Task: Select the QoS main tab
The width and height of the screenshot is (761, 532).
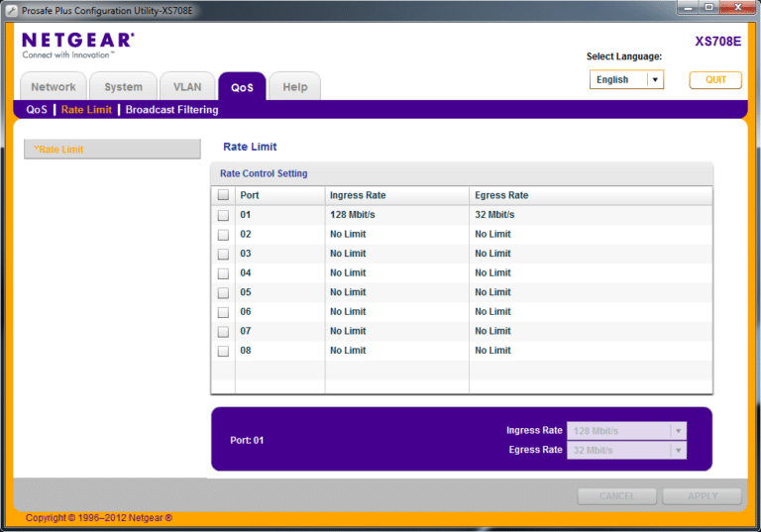Action: [242, 87]
